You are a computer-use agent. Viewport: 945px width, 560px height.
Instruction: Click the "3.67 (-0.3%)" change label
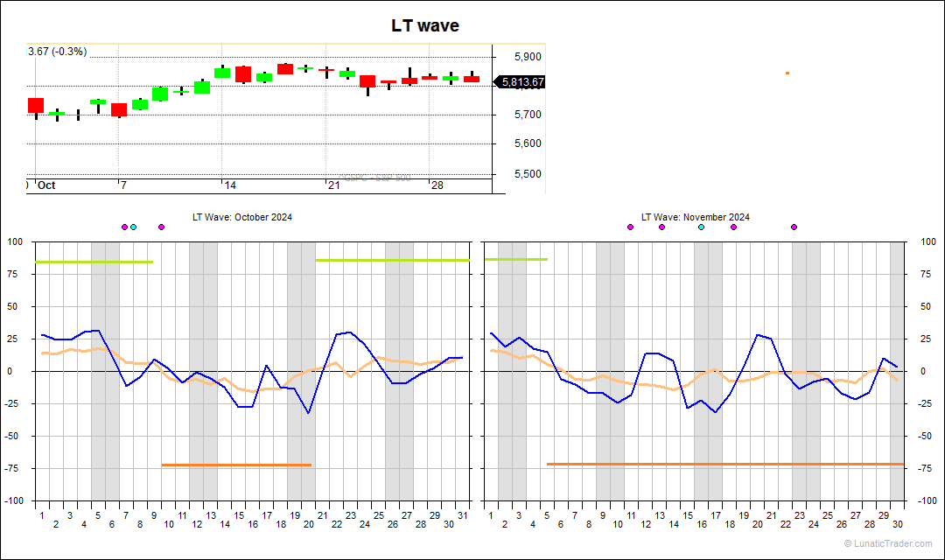(x=58, y=52)
